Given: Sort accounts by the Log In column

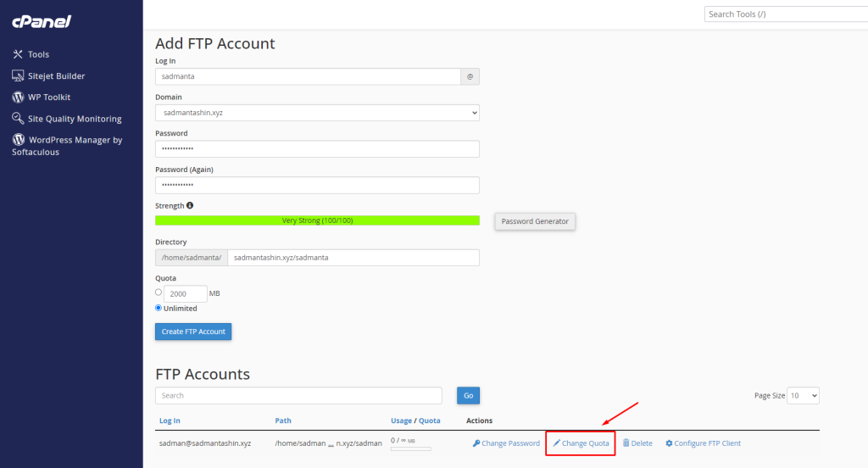Looking at the screenshot, I should [170, 421].
